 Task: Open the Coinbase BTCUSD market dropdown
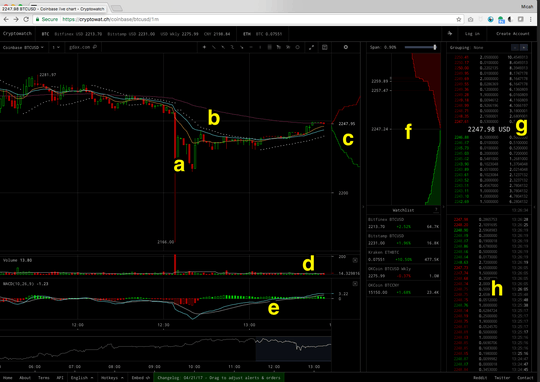[x=23, y=47]
